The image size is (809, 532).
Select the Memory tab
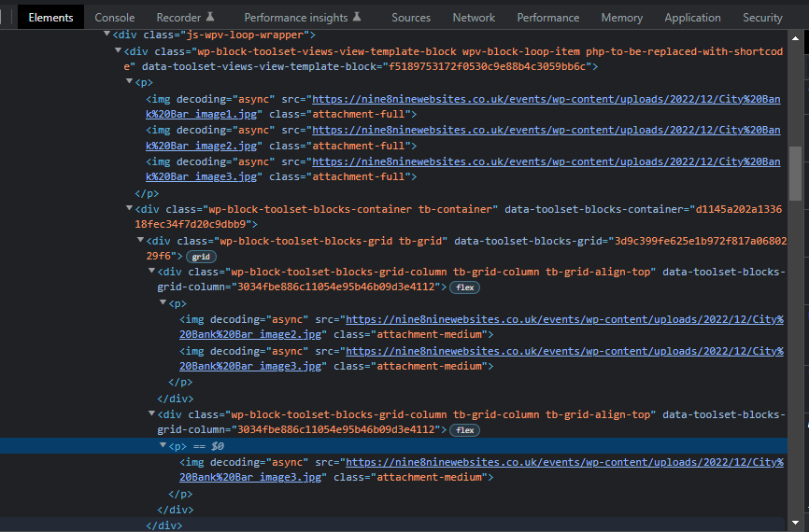click(x=621, y=17)
